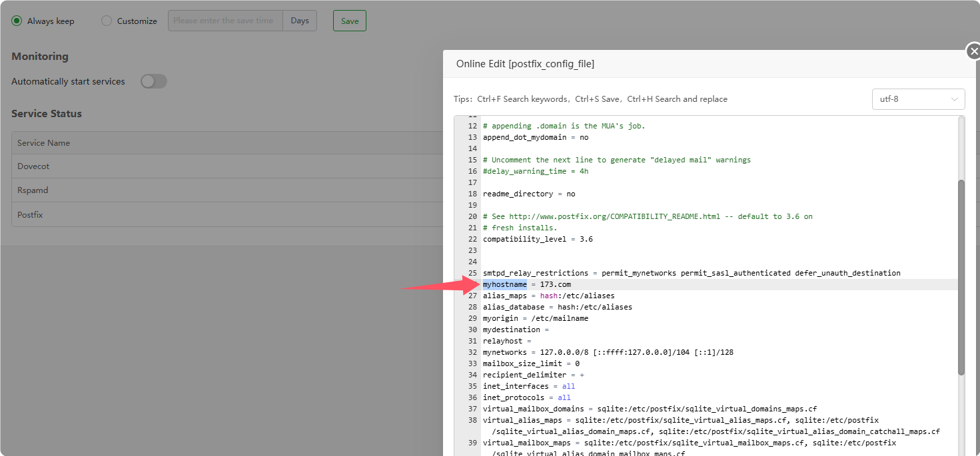980x456 pixels.
Task: Click the mynetworks configuration line
Action: point(608,352)
